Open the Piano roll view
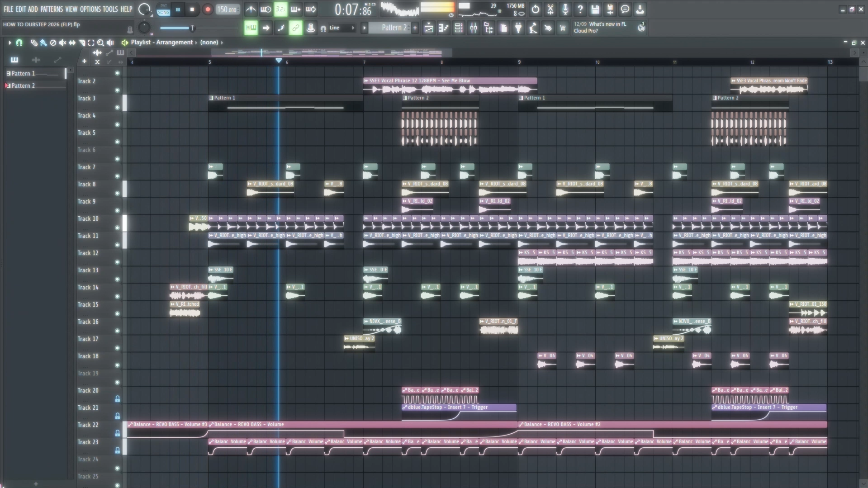The height and width of the screenshot is (488, 868). pos(443,28)
